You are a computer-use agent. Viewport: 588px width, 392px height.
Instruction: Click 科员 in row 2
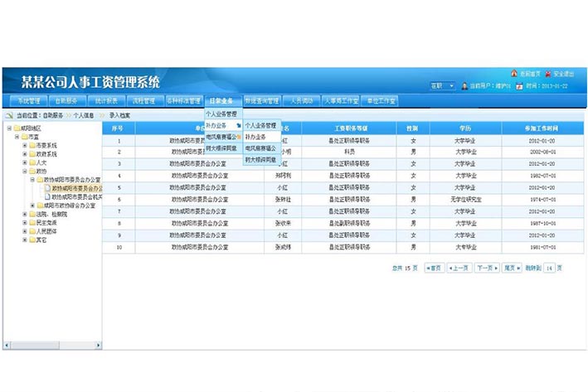[349, 152]
